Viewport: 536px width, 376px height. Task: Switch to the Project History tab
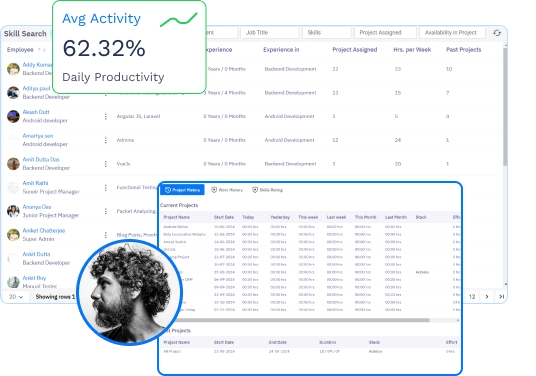coord(183,190)
